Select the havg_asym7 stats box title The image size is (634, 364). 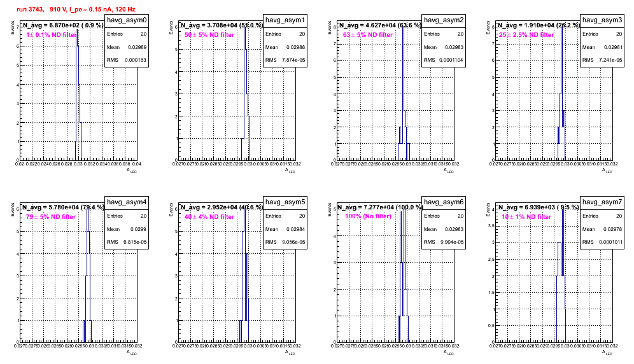(602, 202)
